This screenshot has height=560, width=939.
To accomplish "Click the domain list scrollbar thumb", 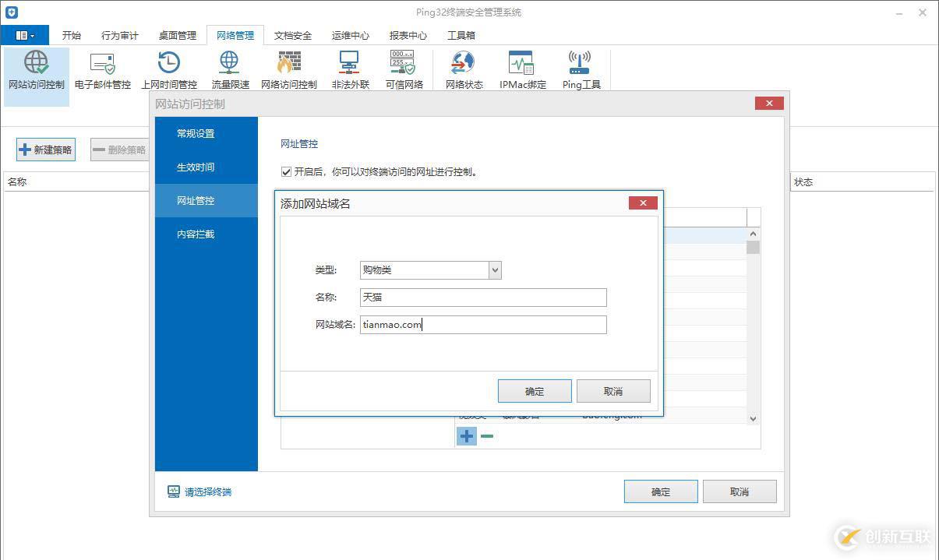I will 753,248.
